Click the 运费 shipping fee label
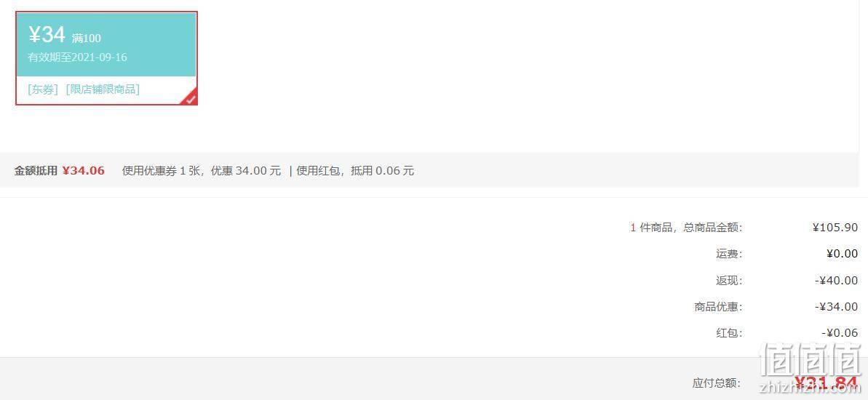Image resolution: width=868 pixels, height=400 pixels. 729,254
